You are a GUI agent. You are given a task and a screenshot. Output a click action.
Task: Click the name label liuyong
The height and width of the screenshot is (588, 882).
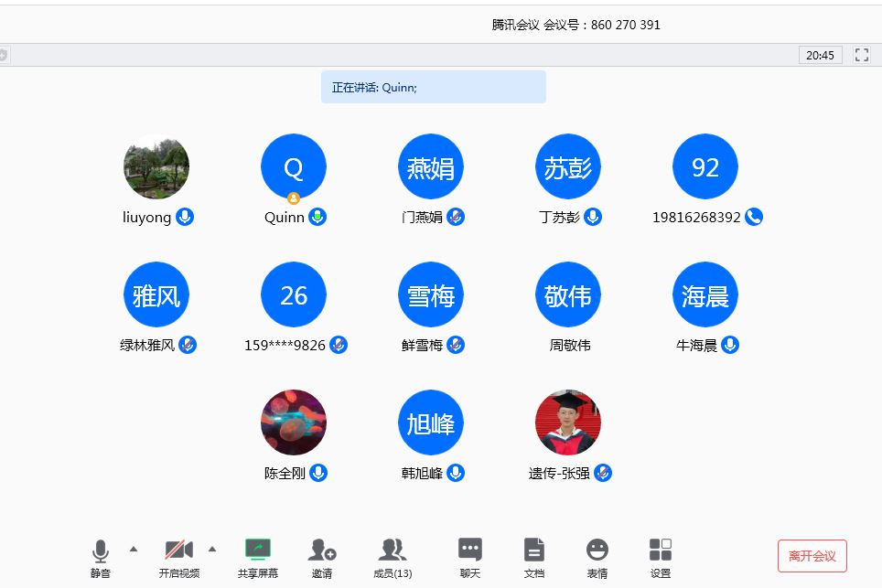[146, 217]
